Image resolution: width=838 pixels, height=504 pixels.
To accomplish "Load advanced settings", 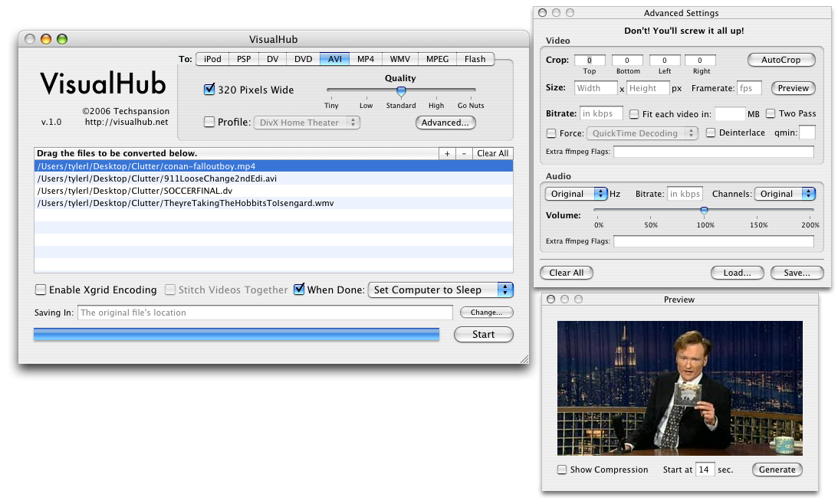I will point(737,273).
